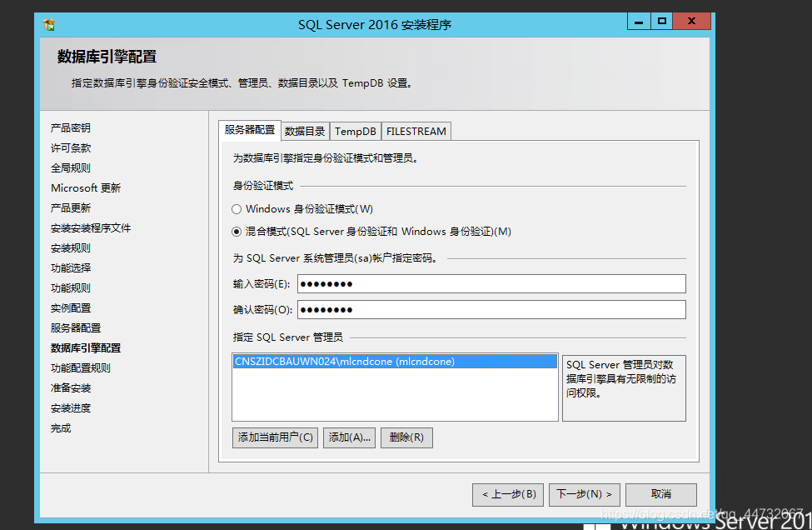This screenshot has width=812, height=530.
Task: Click 安装安装程序文件 step in sidebar
Action: click(x=91, y=228)
